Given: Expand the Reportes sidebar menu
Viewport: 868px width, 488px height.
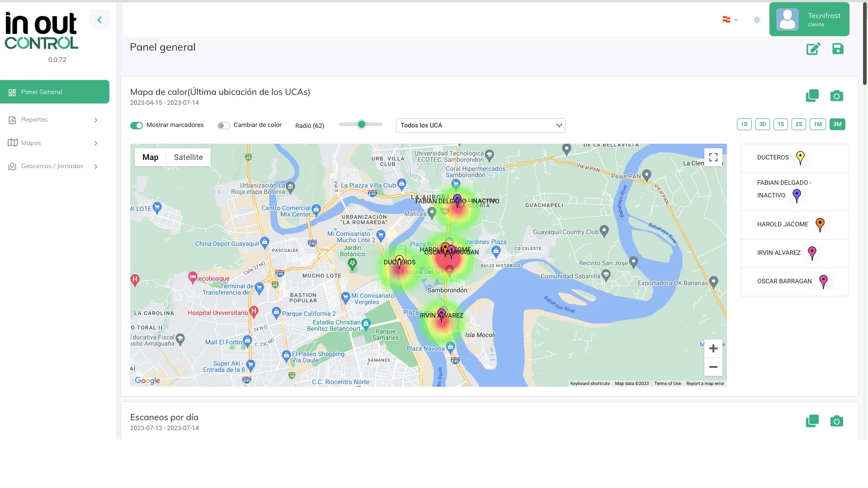Looking at the screenshot, I should click(x=55, y=120).
